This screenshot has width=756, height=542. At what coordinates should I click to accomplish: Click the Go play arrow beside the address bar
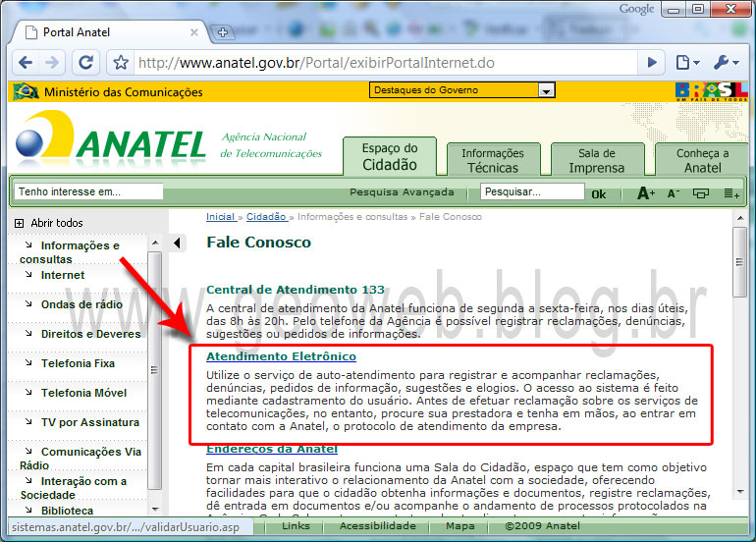coord(651,63)
